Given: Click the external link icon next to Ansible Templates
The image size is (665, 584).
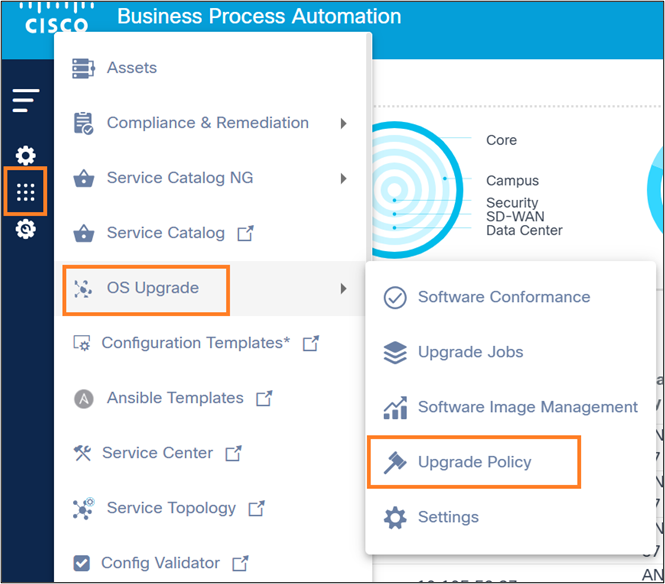Looking at the screenshot, I should pos(264,398).
